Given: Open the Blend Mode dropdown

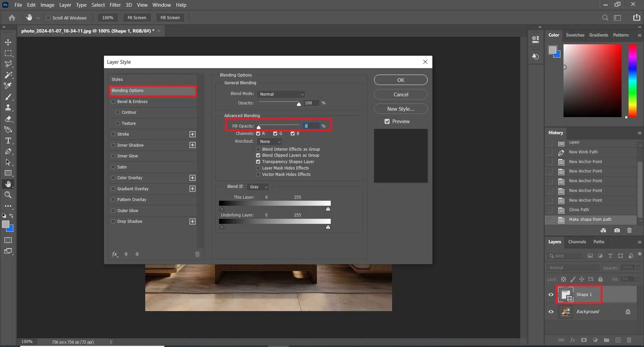Looking at the screenshot, I should 281,94.
